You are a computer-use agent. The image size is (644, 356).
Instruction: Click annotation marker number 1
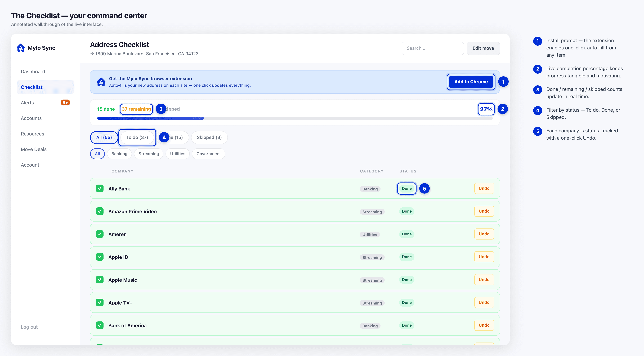coord(503,82)
